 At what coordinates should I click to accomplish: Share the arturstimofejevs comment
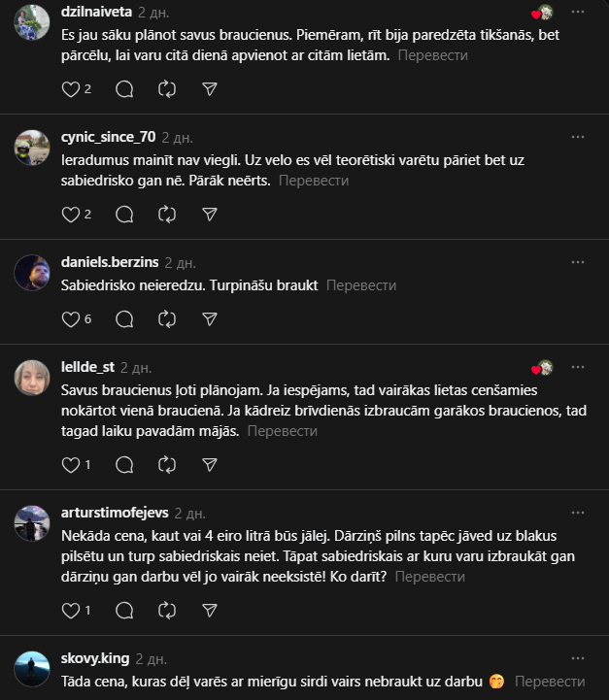(x=210, y=611)
